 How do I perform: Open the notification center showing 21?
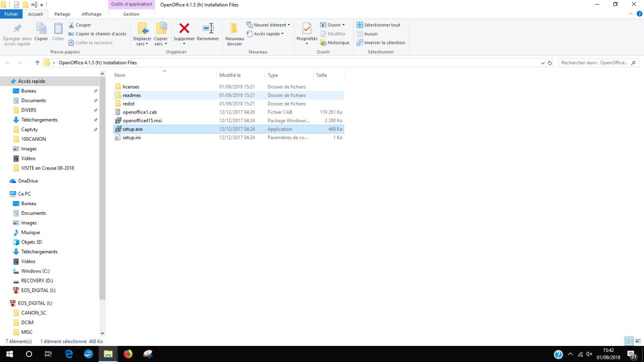point(632,354)
